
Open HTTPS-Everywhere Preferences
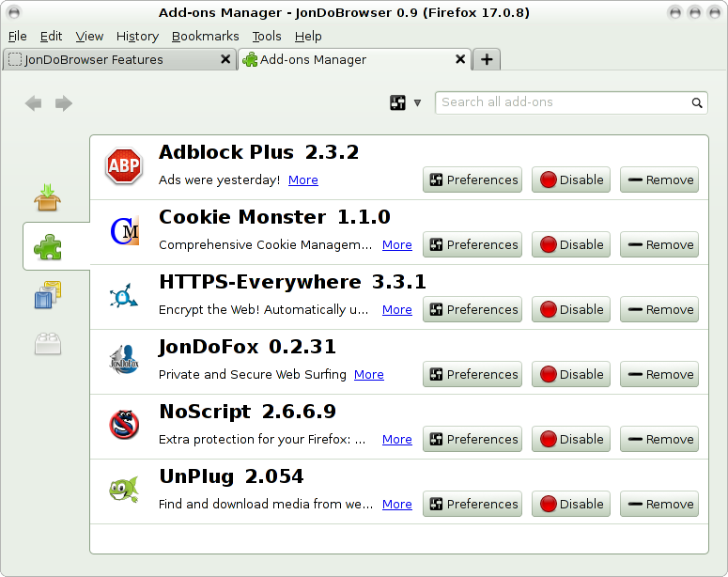[472, 309]
